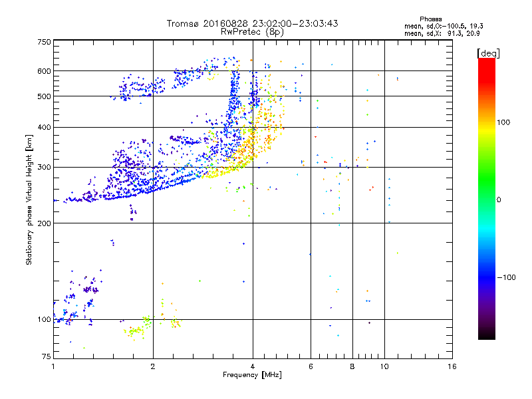Click the 'mean, sd,X: 91.3, 20.9' statistic

[x=442, y=33]
